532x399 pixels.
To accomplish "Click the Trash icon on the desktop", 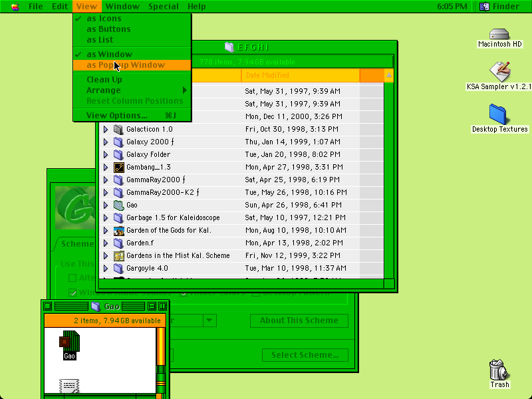I will coord(499,370).
